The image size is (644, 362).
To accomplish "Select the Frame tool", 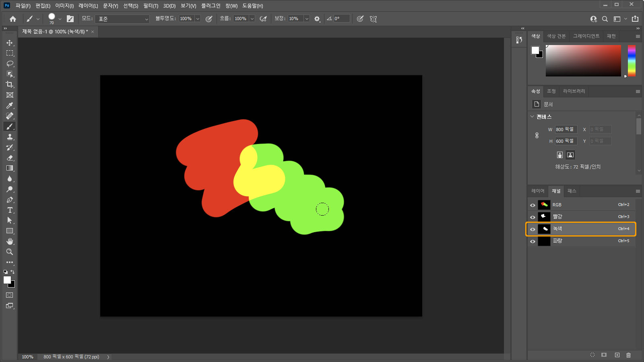I will tap(10, 95).
